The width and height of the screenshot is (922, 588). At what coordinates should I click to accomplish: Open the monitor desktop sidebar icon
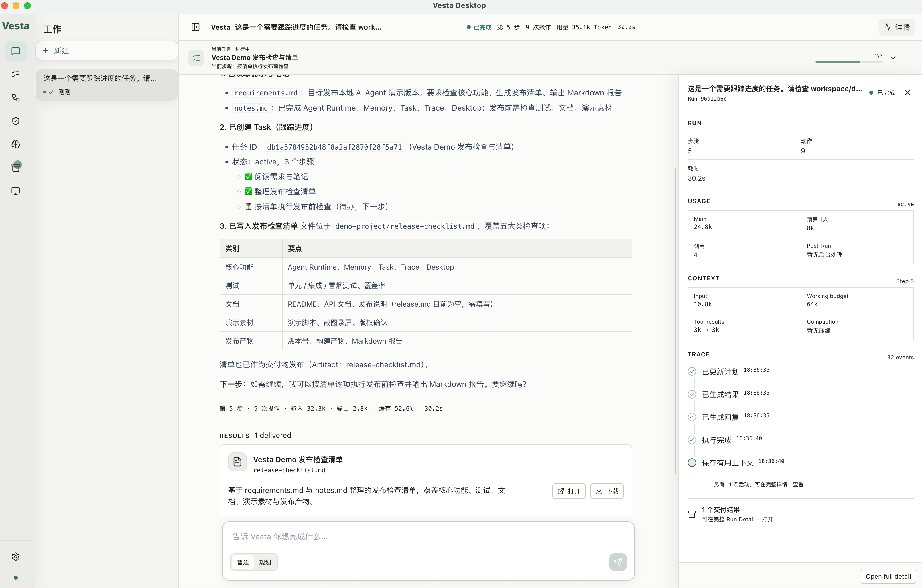(x=16, y=191)
